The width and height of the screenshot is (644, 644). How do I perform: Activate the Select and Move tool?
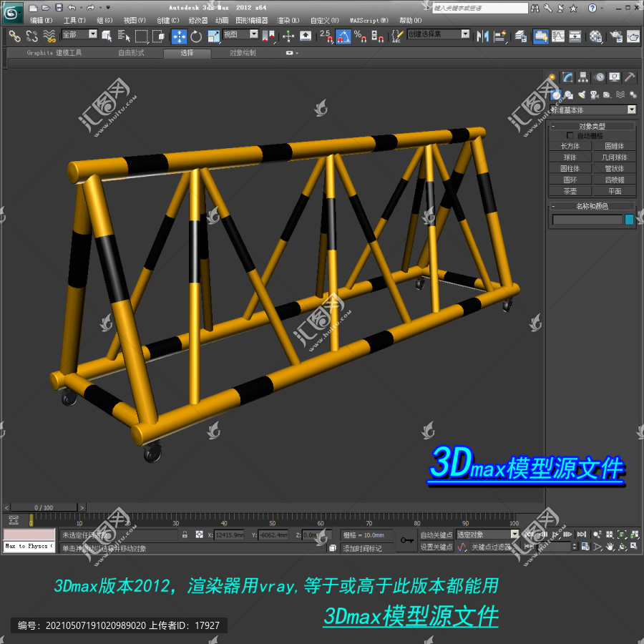tap(179, 36)
